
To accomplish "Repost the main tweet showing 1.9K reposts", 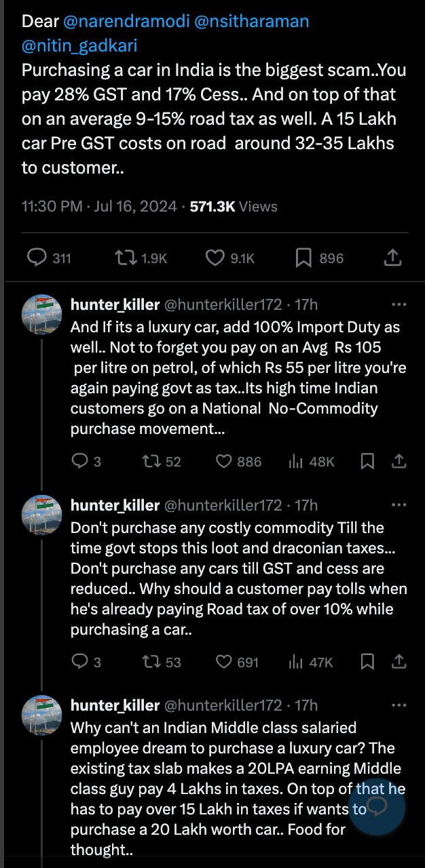I will point(124,258).
